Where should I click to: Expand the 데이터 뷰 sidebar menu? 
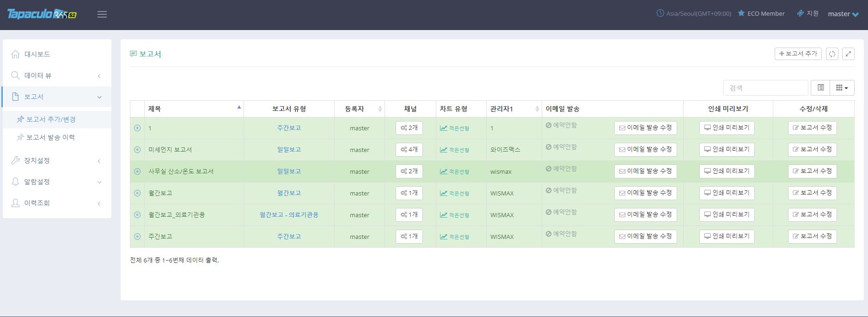(x=57, y=75)
